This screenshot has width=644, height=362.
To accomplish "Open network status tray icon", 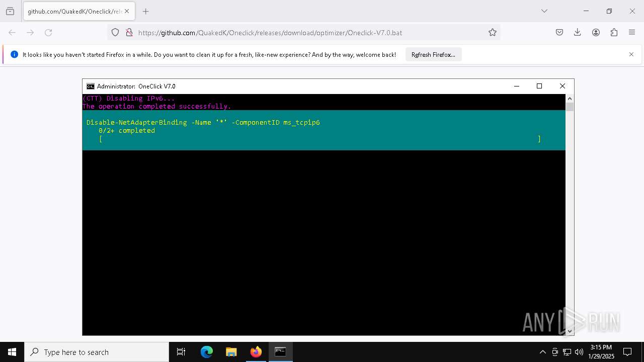I will [567, 352].
